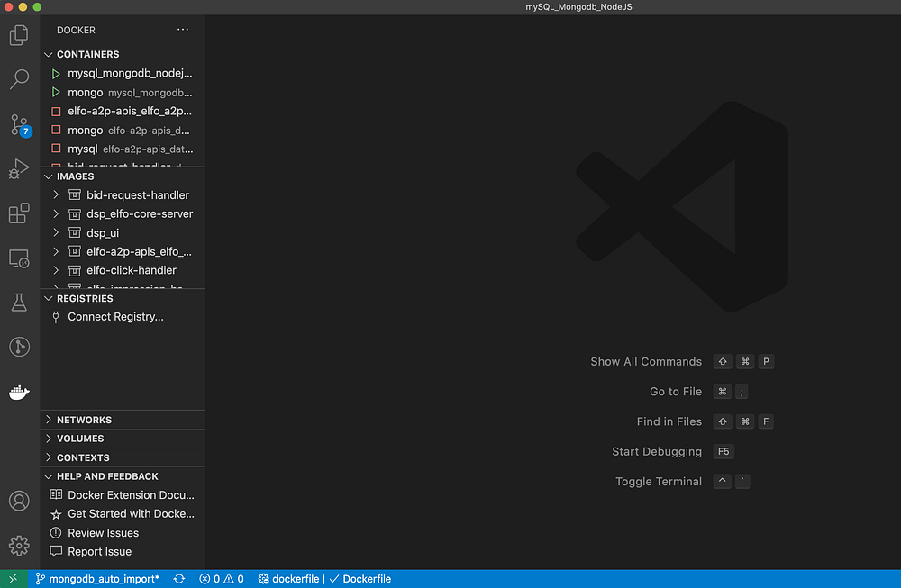Screen dimensions: 901x588
Task: Open the Accounts menu icon
Action: (x=19, y=501)
